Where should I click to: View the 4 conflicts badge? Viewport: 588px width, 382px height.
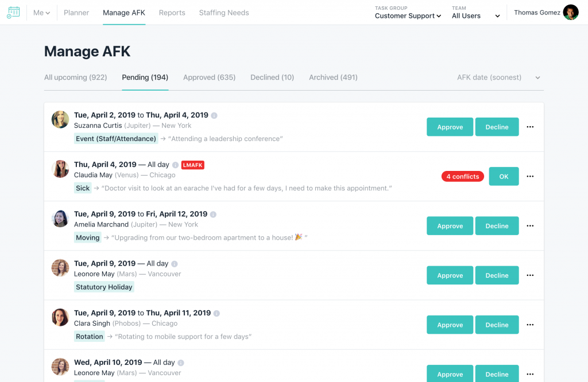pos(462,177)
